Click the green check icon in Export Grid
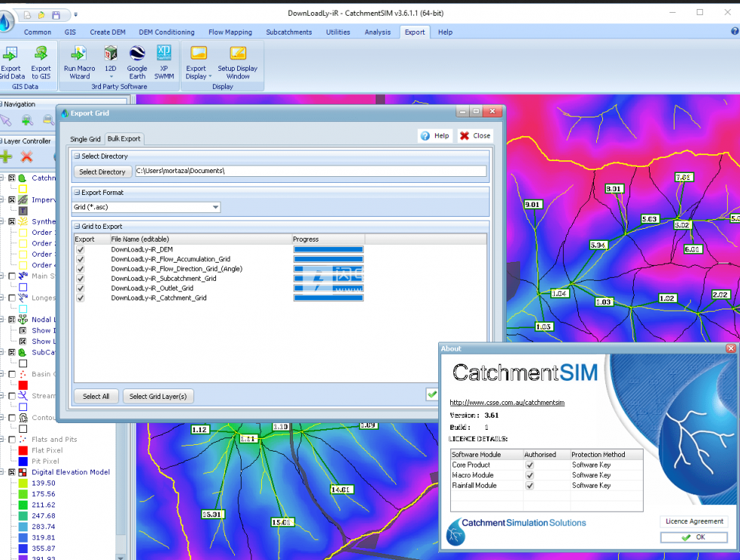Viewport: 740px width, 560px height. 432,394
